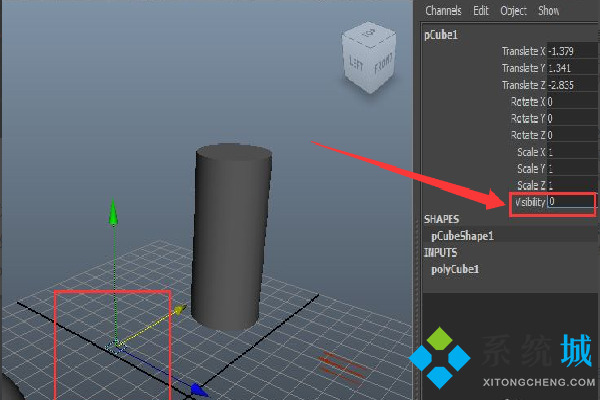Select the yellow highlighted axis manipulator arrow
Viewport: 600px width, 400px height.
(178, 311)
